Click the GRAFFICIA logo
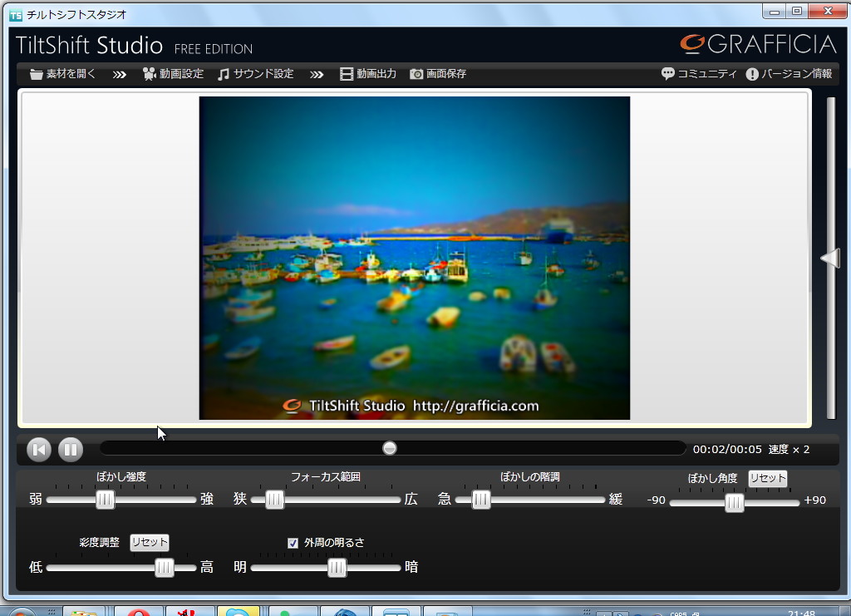This screenshot has width=851, height=616. 758,44
